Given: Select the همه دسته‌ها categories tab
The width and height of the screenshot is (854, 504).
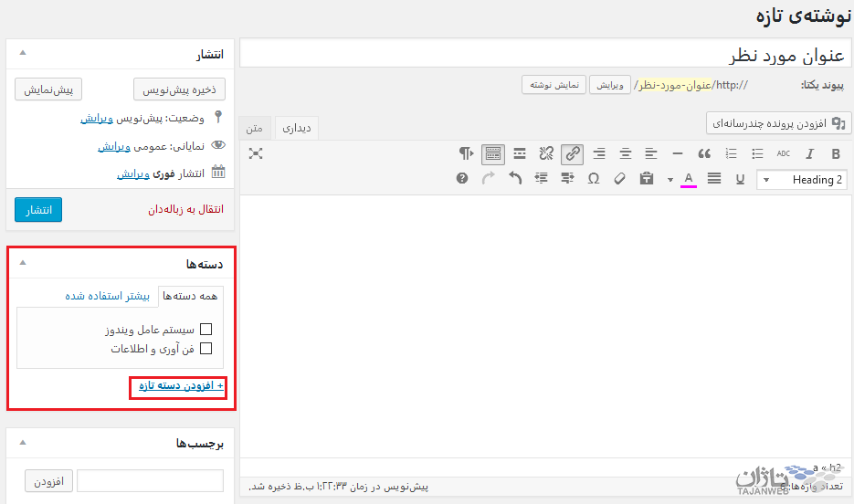Looking at the screenshot, I should (190, 296).
